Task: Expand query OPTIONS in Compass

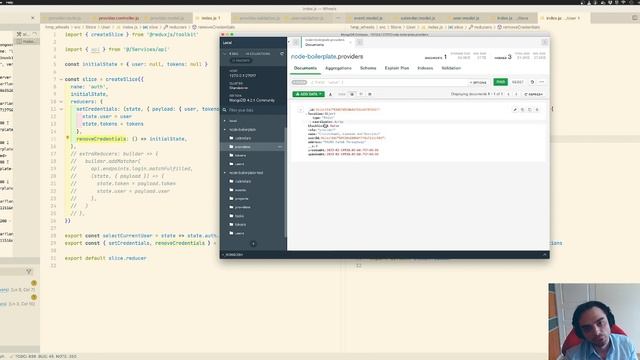Action: tap(478, 82)
